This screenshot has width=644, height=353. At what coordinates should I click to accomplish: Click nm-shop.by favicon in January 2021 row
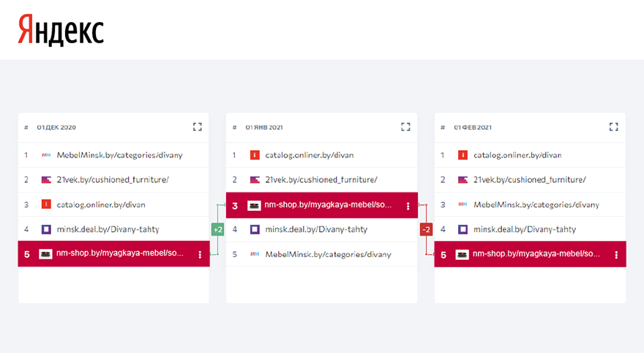[x=254, y=206]
